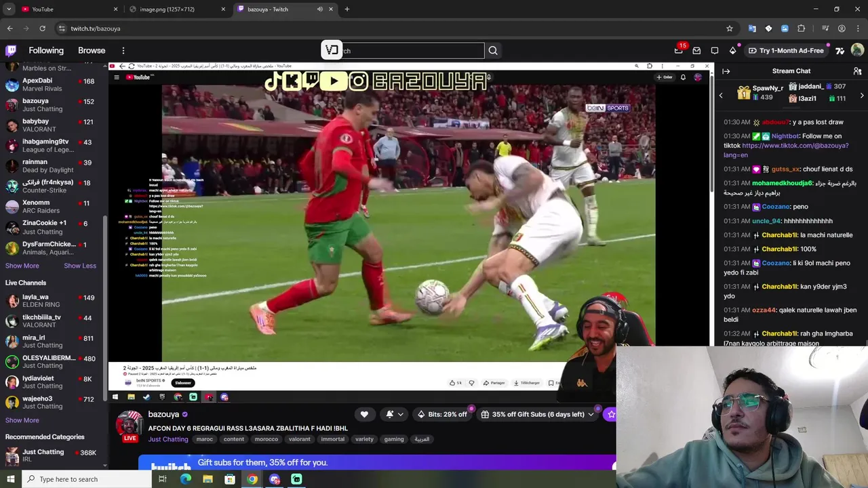Close the YouTube browser tab
868x488 pixels.
(115, 9)
